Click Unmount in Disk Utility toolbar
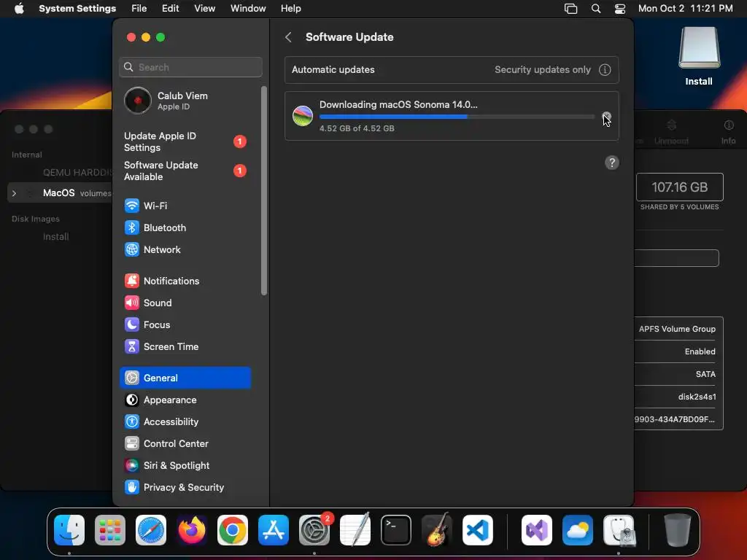 tap(671, 132)
